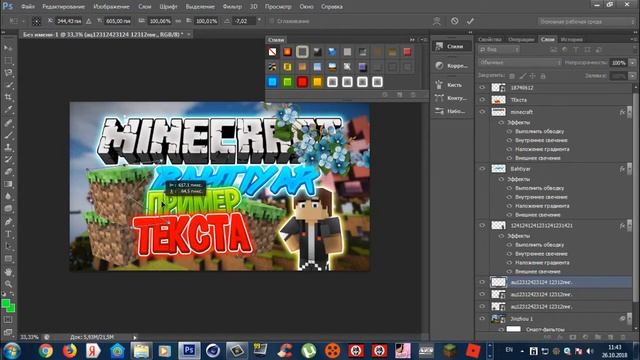Click the reference point locator icon
The width and height of the screenshot is (640, 360).
(36, 21)
